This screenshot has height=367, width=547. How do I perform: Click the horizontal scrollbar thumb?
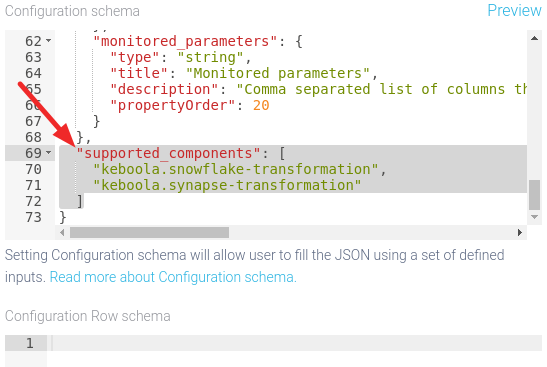click(149, 232)
